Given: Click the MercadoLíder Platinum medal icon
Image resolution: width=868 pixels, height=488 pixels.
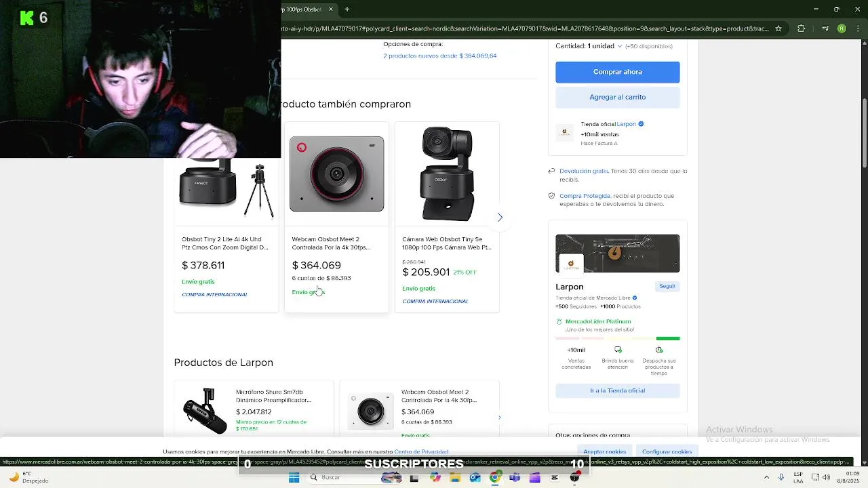Looking at the screenshot, I should [x=559, y=321].
